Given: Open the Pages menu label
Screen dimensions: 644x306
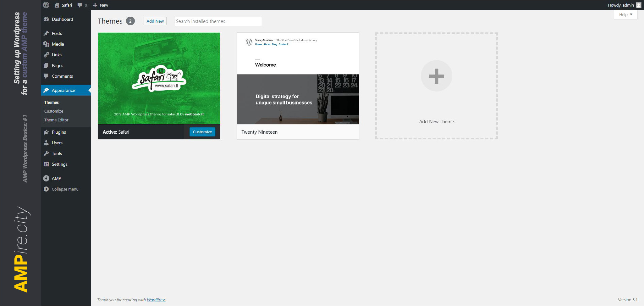Looking at the screenshot, I should pos(58,65).
